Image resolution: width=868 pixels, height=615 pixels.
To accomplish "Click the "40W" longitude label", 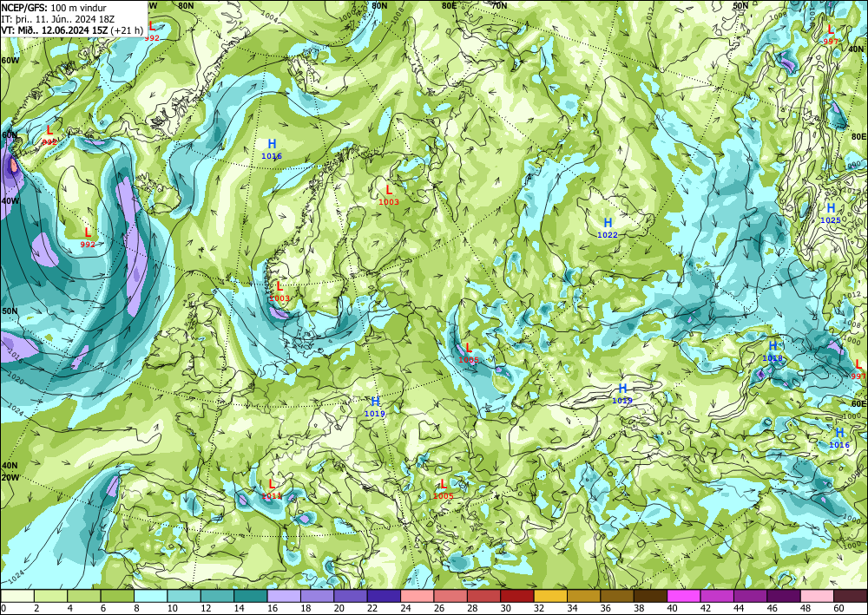I will [x=10, y=200].
